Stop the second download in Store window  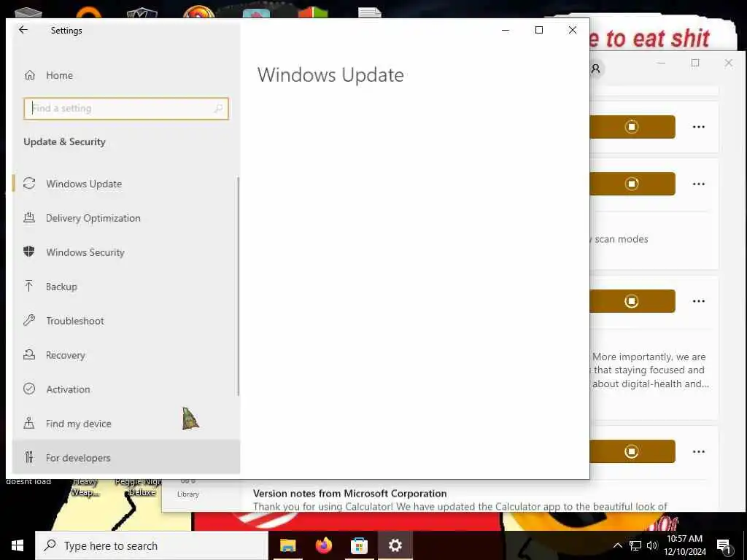pos(632,184)
